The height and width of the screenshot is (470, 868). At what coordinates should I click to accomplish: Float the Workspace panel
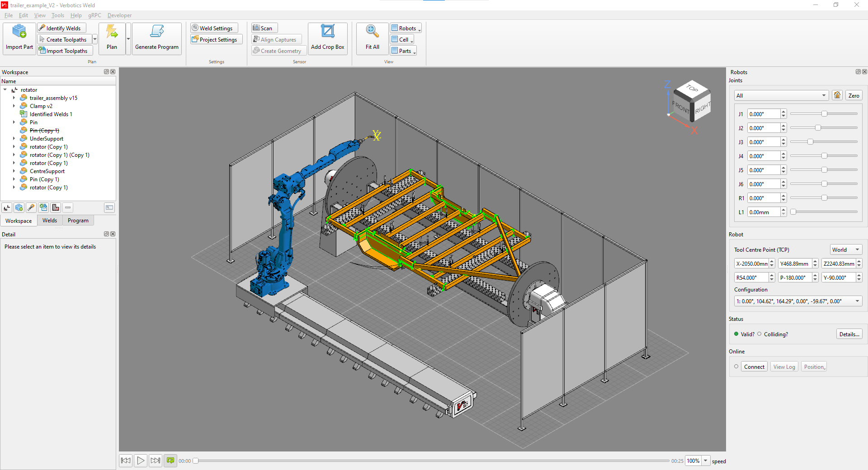(x=106, y=72)
